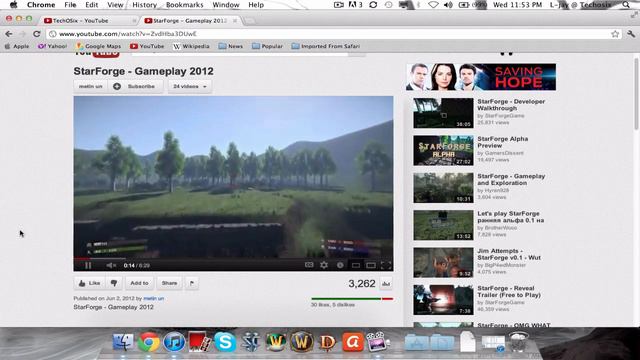
Task: Click the Saving Hope banner ad
Action: [481, 77]
